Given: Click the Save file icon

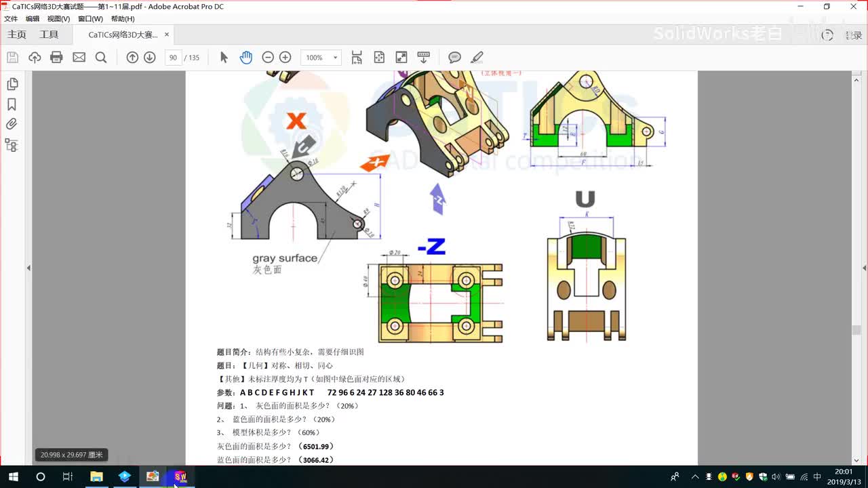Looking at the screenshot, I should coord(12,58).
